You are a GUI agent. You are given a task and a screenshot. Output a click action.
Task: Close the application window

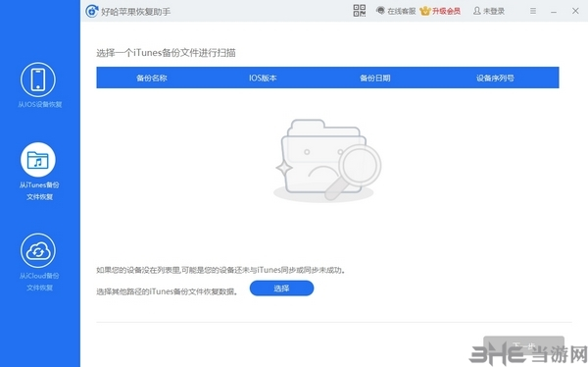(575, 11)
